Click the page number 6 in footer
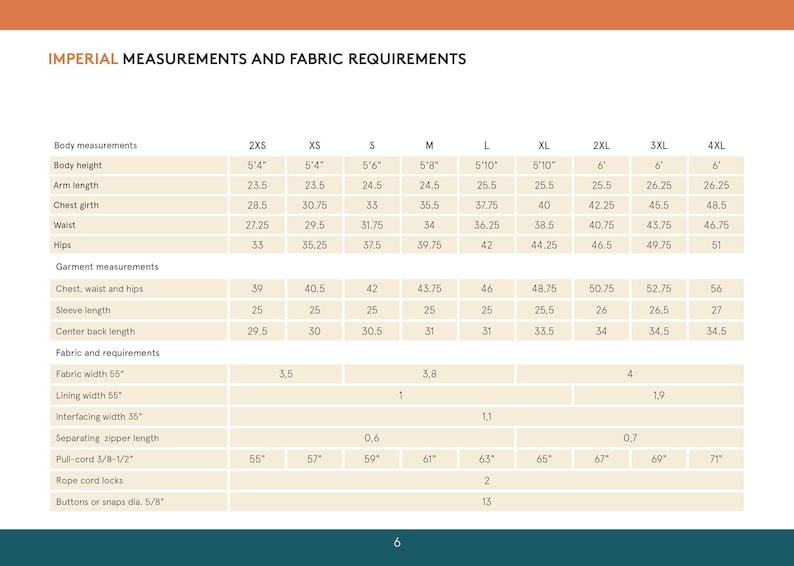Viewport: 794px width, 566px height. pyautogui.click(x=397, y=543)
